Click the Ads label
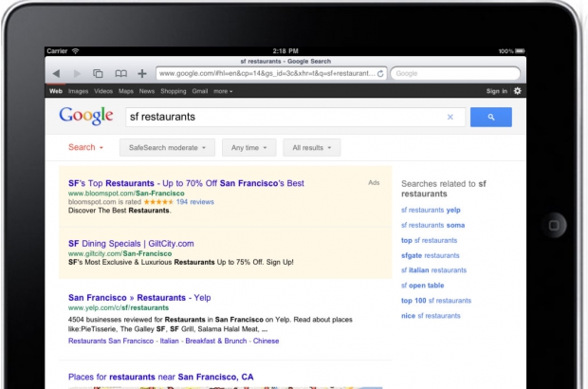 pos(374,183)
